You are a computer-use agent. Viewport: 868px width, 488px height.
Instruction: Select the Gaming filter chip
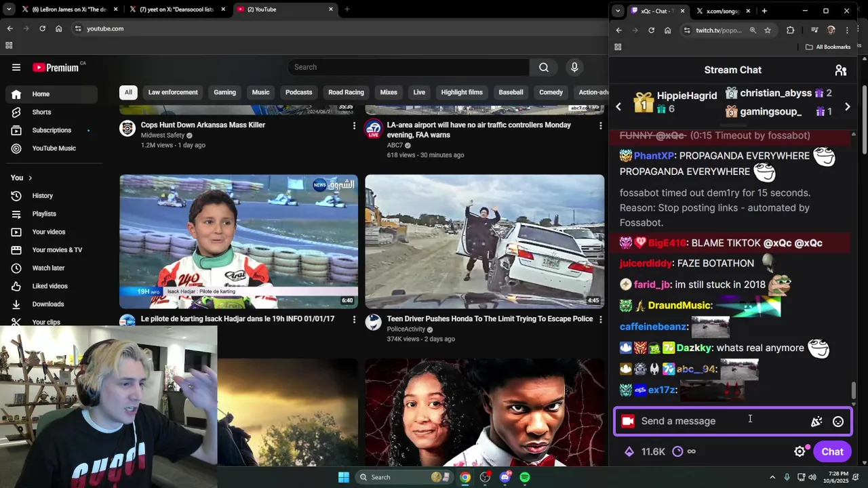click(224, 92)
